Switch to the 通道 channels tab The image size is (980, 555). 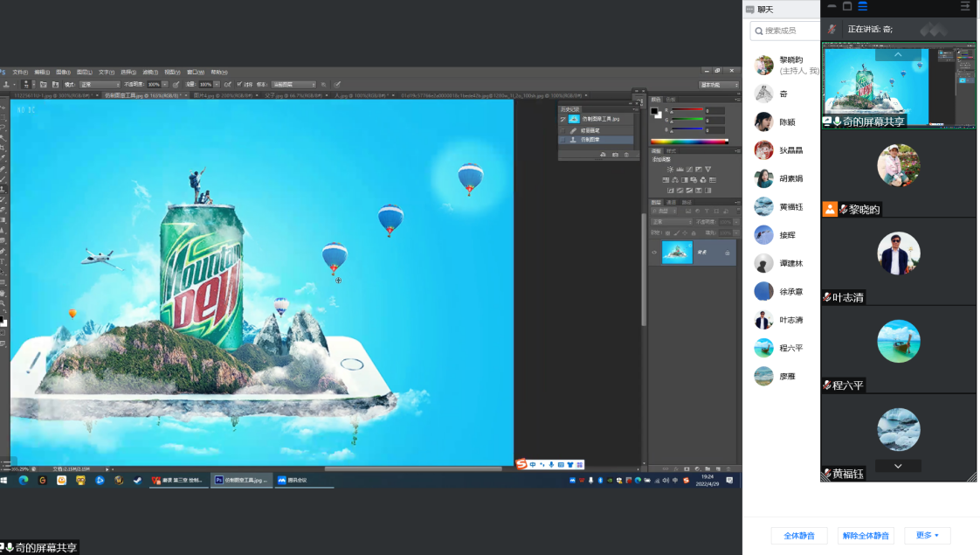tap(672, 202)
